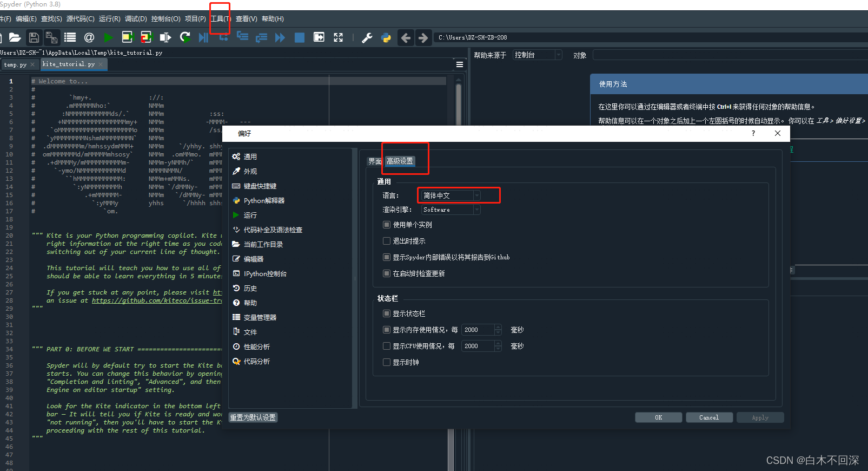Close the temp.py editor tab
868x471 pixels.
pos(32,64)
